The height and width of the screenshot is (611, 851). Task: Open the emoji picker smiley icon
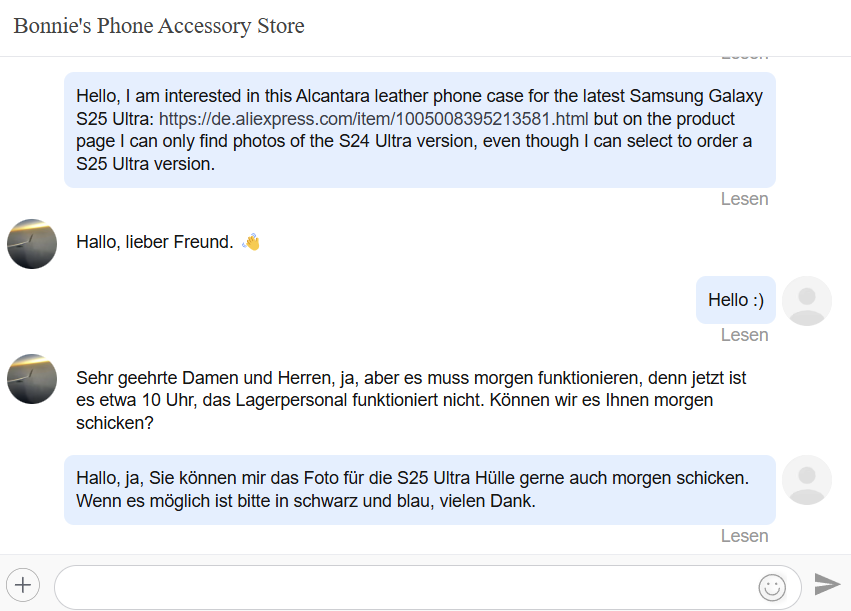tap(772, 587)
